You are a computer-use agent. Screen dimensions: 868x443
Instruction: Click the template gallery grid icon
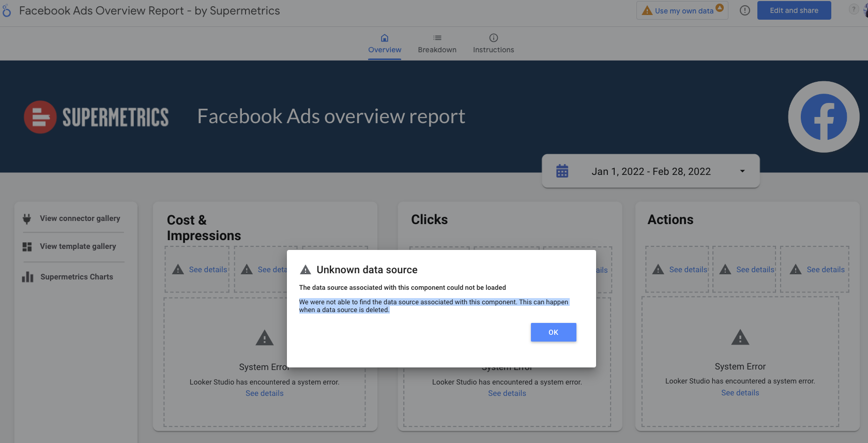[27, 247]
